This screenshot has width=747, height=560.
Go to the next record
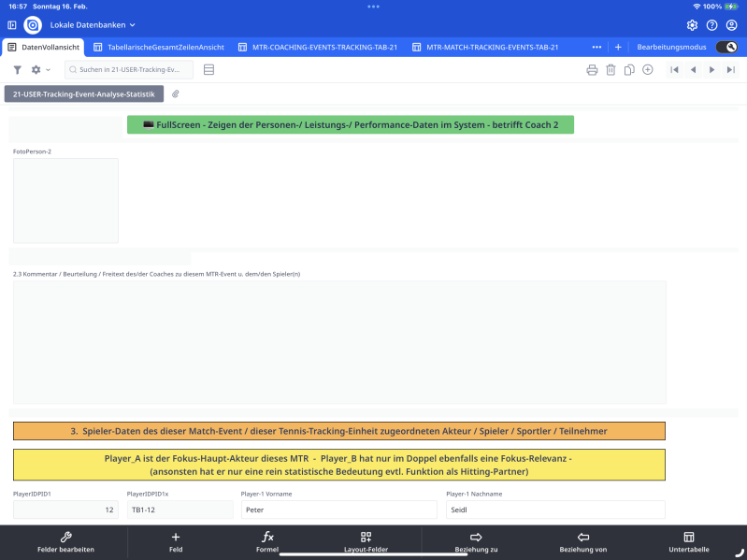coord(711,70)
